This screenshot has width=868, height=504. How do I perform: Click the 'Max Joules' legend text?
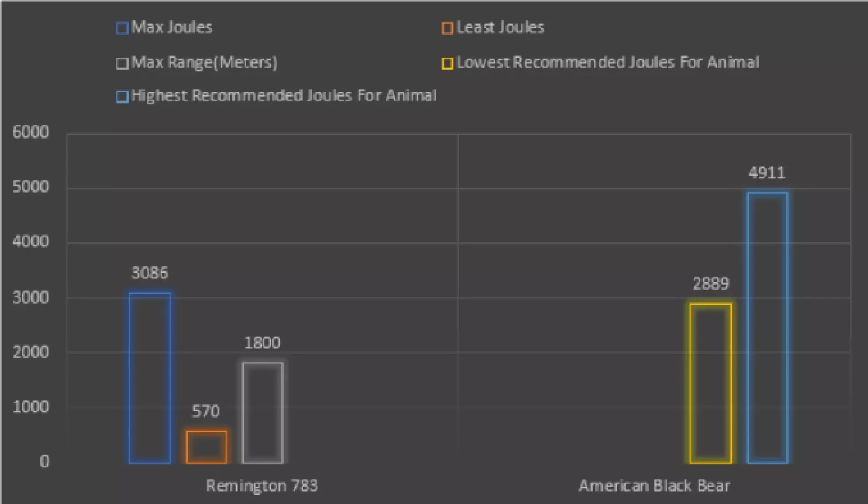(x=172, y=27)
